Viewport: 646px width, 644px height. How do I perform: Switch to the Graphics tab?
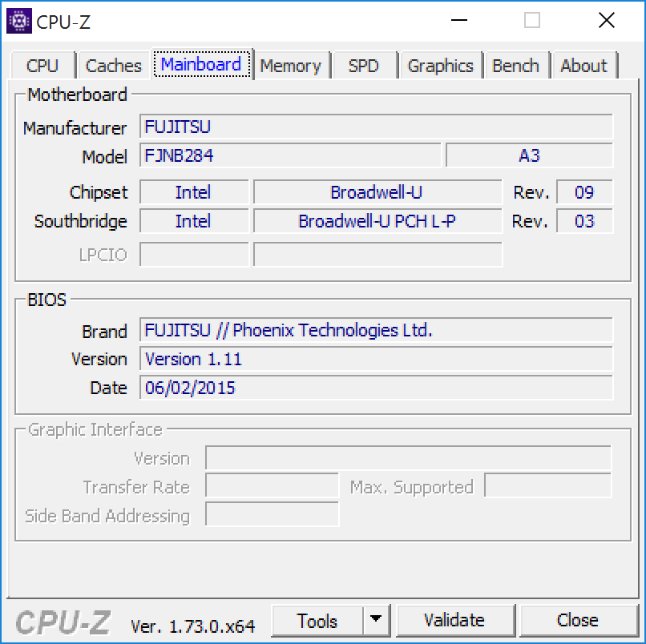440,66
